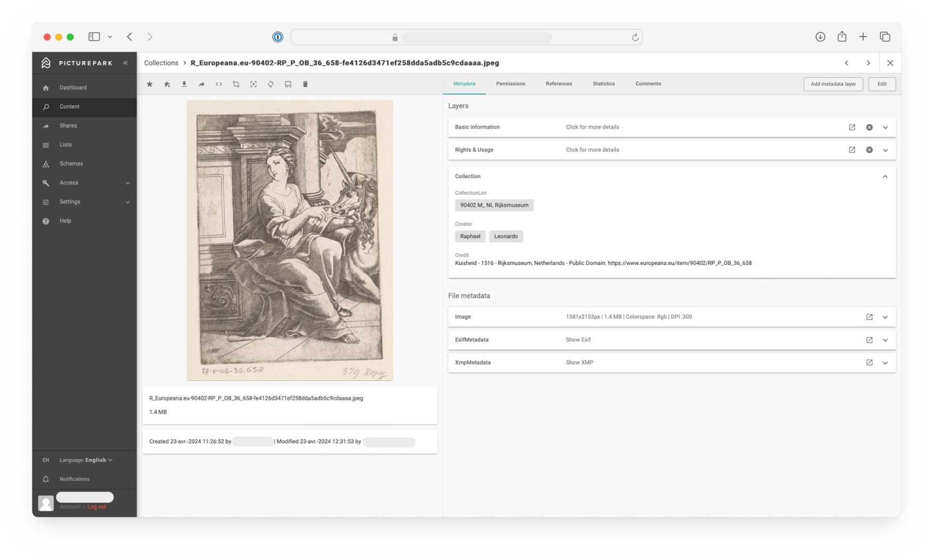Image resolution: width=934 pixels, height=560 pixels.
Task: Click the unicorn engraving preview image
Action: [x=290, y=240]
